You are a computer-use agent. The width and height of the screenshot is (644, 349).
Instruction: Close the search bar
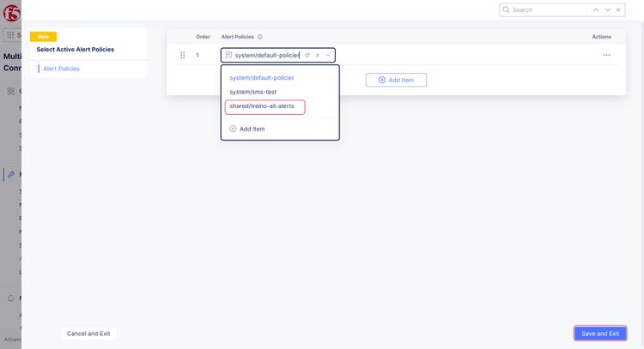pyautogui.click(x=619, y=10)
